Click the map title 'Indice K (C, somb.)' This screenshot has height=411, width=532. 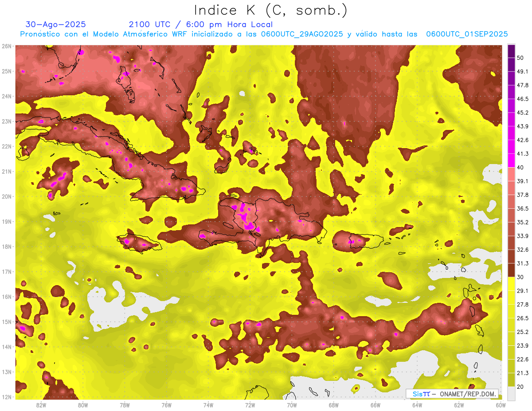[270, 10]
